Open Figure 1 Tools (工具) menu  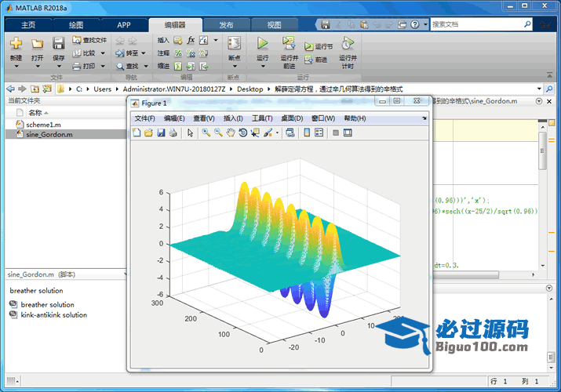pyautogui.click(x=262, y=118)
